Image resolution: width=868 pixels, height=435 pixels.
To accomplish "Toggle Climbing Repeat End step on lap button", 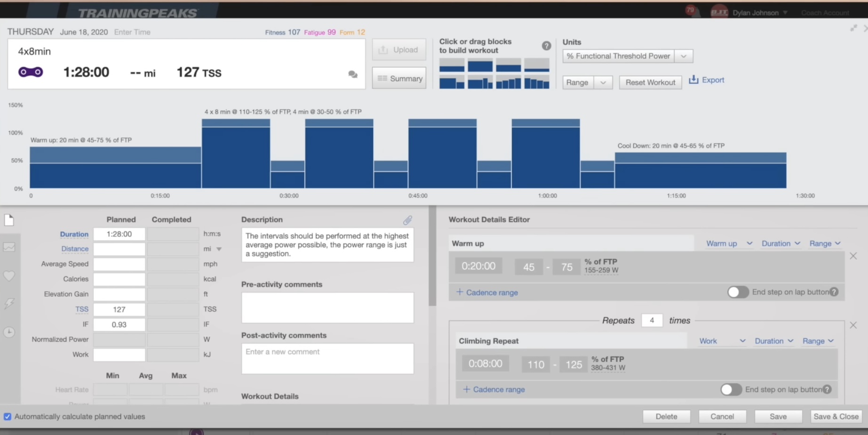I will pyautogui.click(x=731, y=389).
